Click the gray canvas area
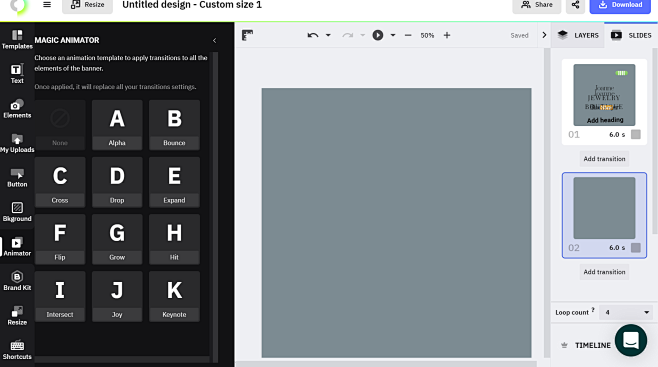658x367 pixels. pyautogui.click(x=396, y=222)
